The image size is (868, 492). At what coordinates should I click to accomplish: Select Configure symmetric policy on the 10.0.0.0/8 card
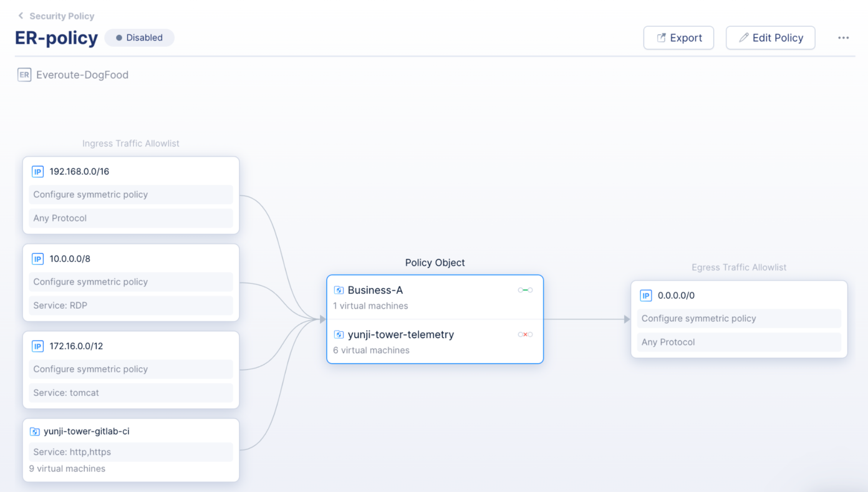[130, 282]
